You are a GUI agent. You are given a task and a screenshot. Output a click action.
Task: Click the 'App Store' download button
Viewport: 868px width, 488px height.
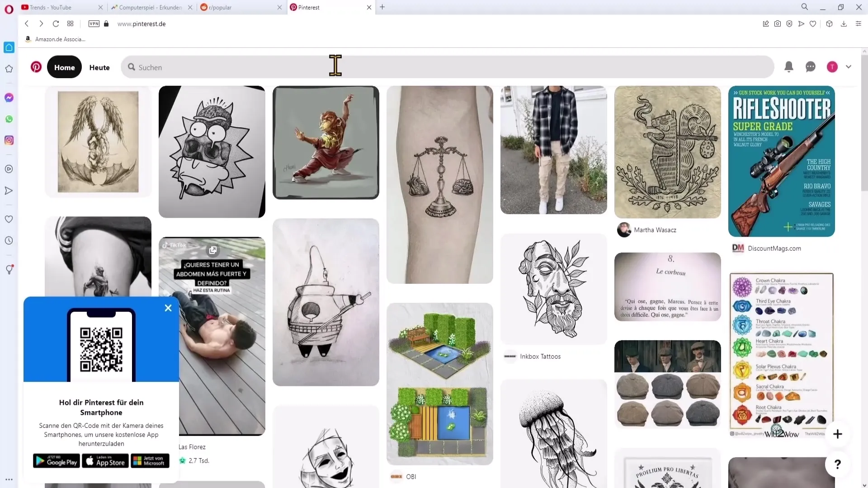[x=105, y=460]
